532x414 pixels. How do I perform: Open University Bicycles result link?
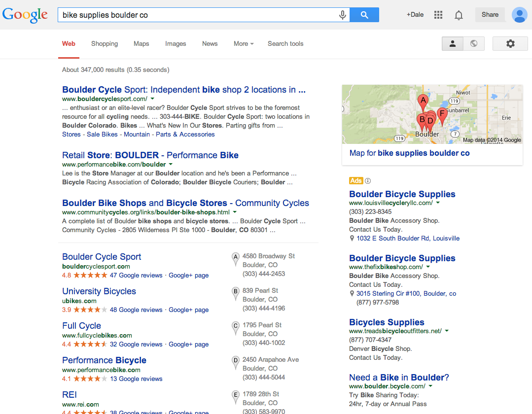[99, 291]
